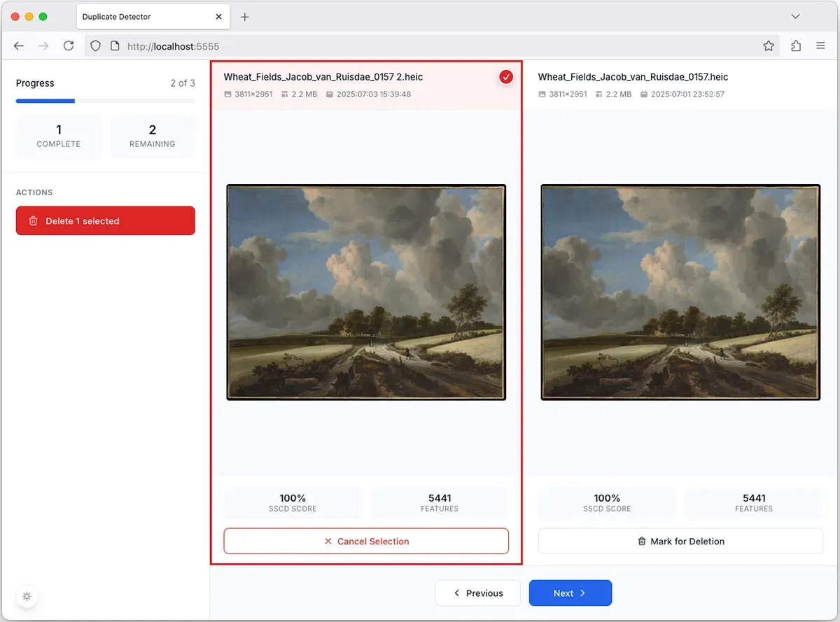The height and width of the screenshot is (622, 840).
Task: Click filename Wheat_Fields_Jacob_van_Ruisdae_0157 2.heic
Action: coord(323,77)
